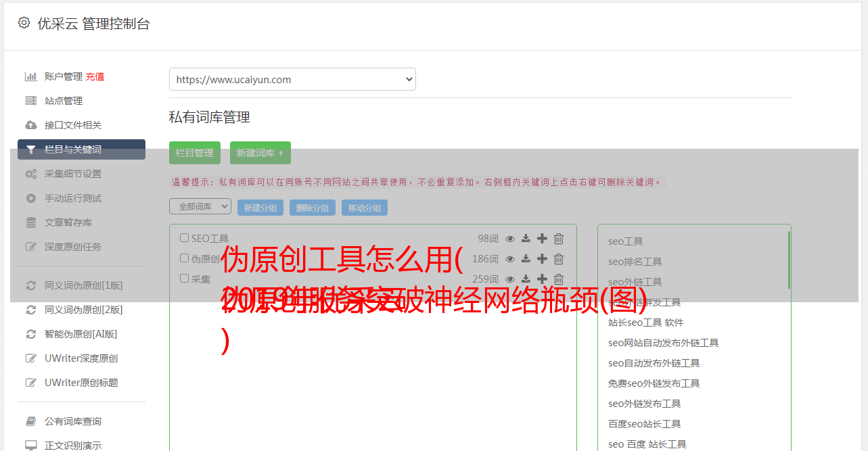Click the red 充值 recharge link
Viewport: 868px width, 451px height.
click(95, 76)
